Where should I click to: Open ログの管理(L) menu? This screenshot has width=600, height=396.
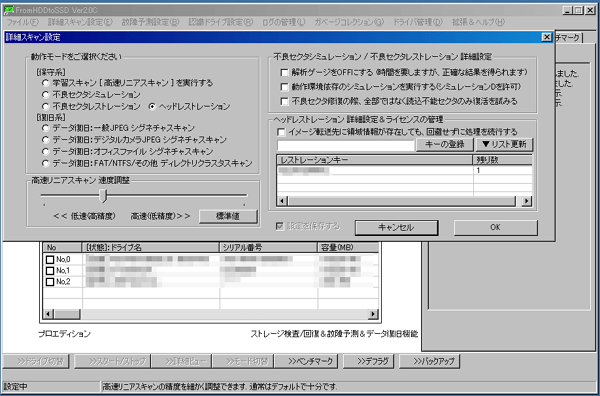coord(284,22)
